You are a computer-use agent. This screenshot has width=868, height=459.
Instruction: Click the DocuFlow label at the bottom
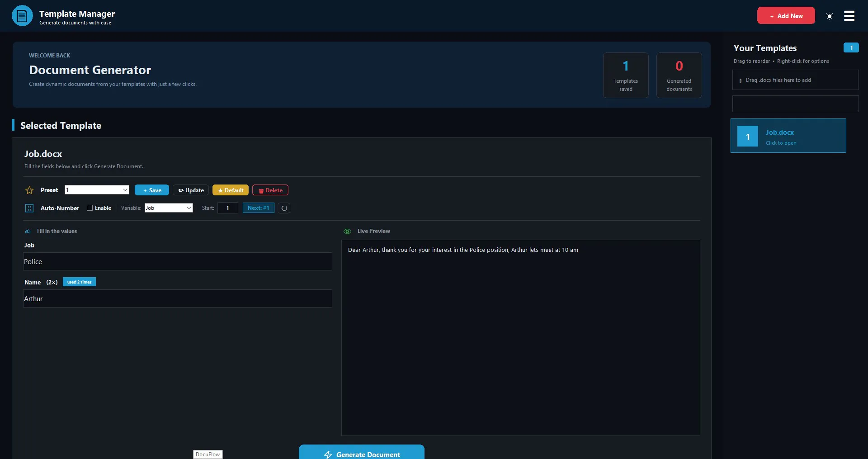pos(208,454)
